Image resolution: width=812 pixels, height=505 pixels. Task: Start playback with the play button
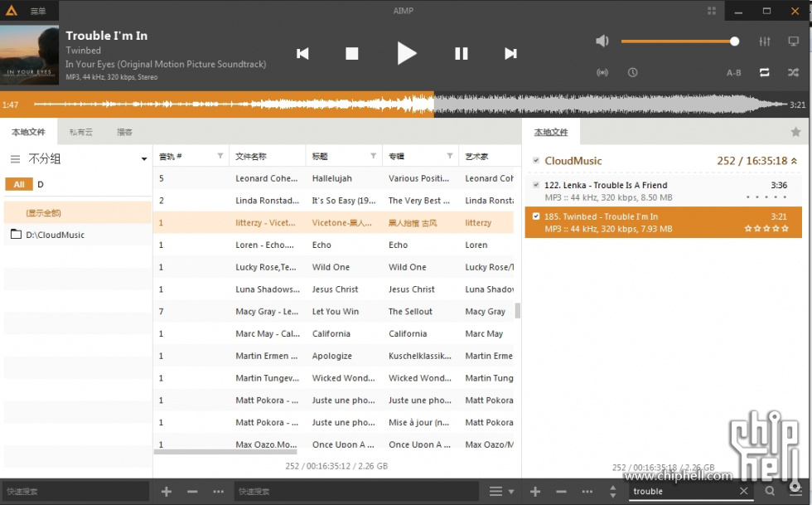coord(407,53)
